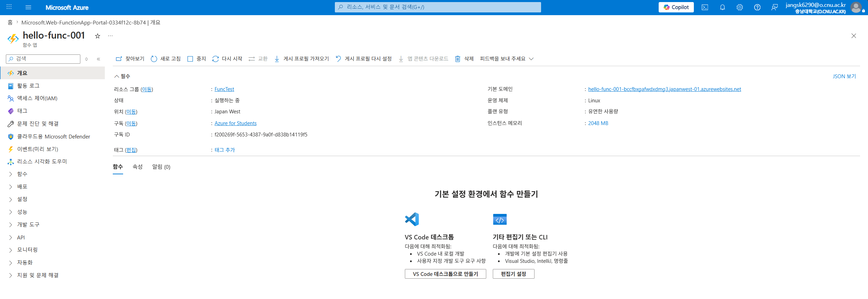Open portal settings gear
This screenshot has height=299, width=868.
(740, 7)
